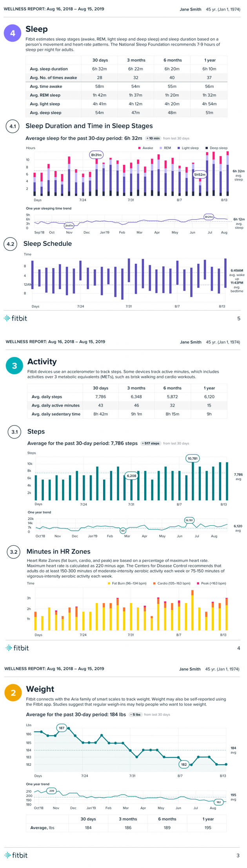Click the 8h31m callout on the sleep chart

pyautogui.click(x=96, y=155)
